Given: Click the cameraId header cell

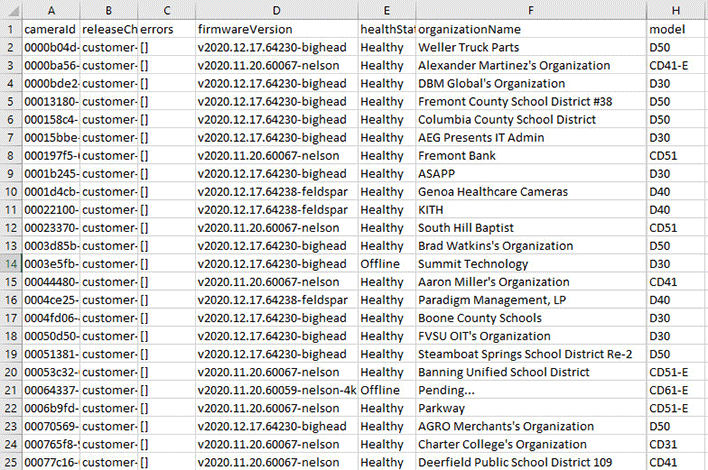Looking at the screenshot, I should point(51,29).
